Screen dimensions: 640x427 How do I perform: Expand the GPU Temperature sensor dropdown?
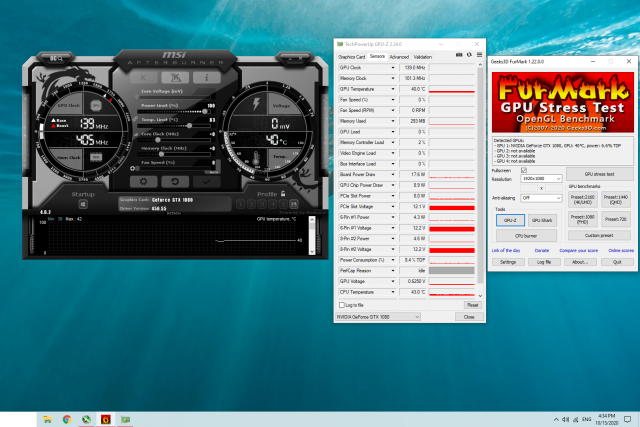[393, 89]
